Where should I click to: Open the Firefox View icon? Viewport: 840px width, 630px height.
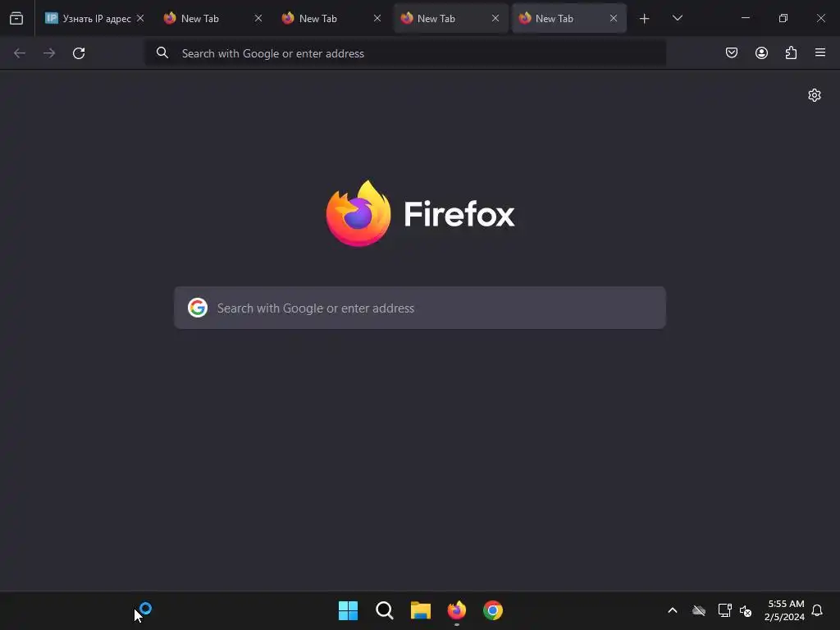(16, 18)
